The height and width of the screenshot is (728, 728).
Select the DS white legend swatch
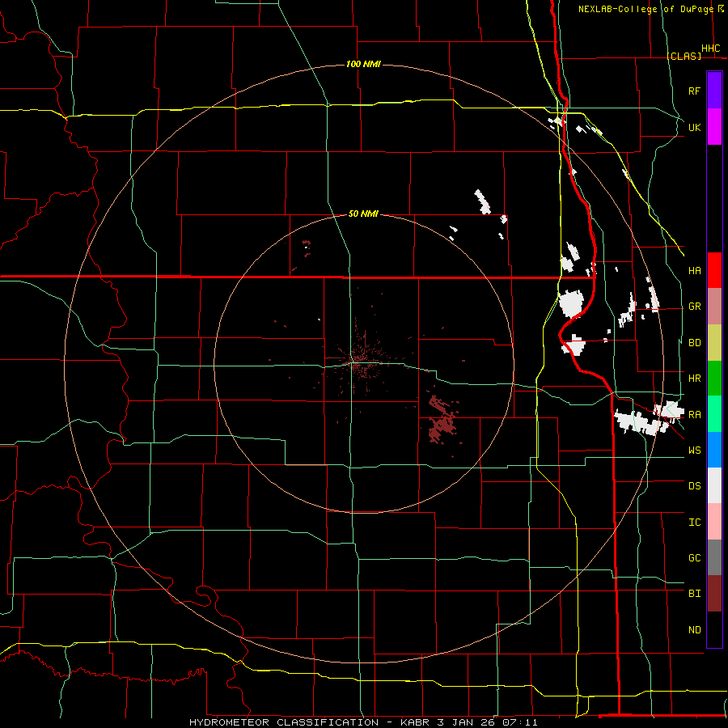click(714, 485)
